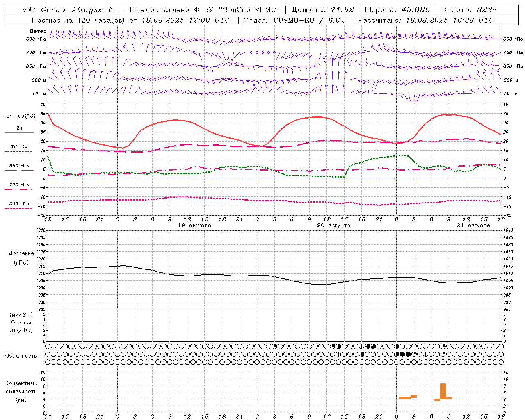525x420 pixels.
Task: Click the Давление pressure panel label
Action: click(x=21, y=253)
